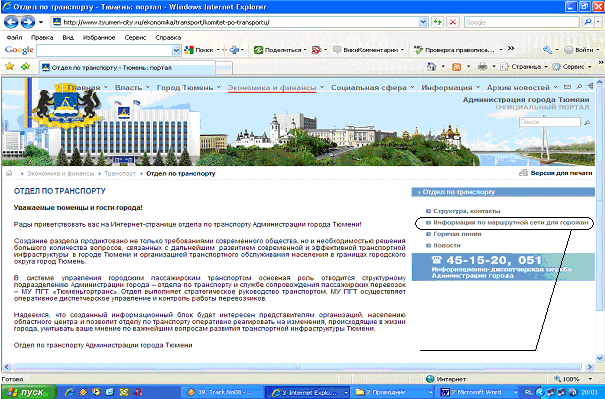Click the IE Back navigation button
Viewport: 605px width, 399px height.
tap(11, 22)
